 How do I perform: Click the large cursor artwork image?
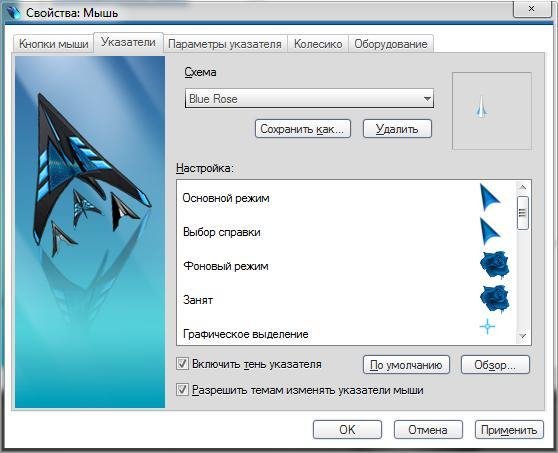[90, 232]
